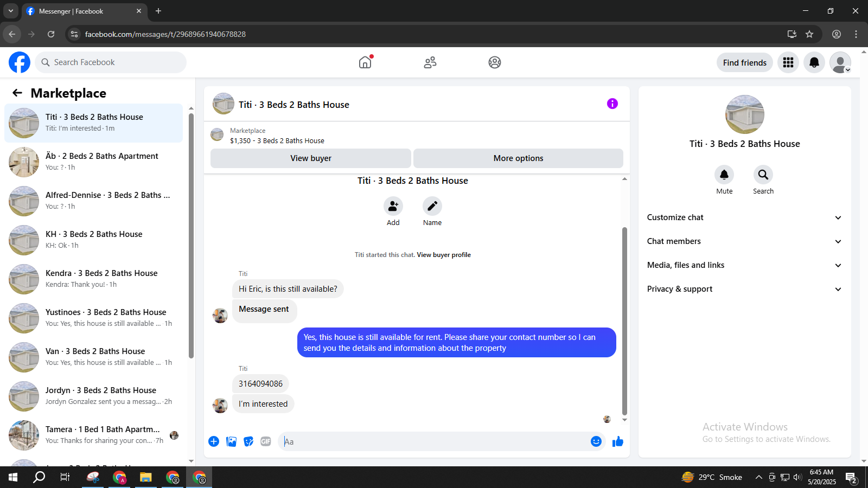
Task: View site information icon in address bar
Action: tap(75, 34)
